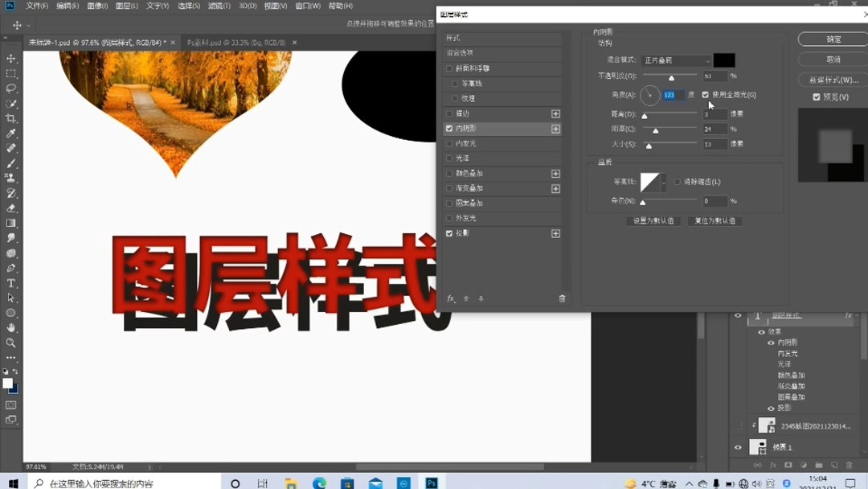Click the 设置为默认值 button

click(x=655, y=220)
